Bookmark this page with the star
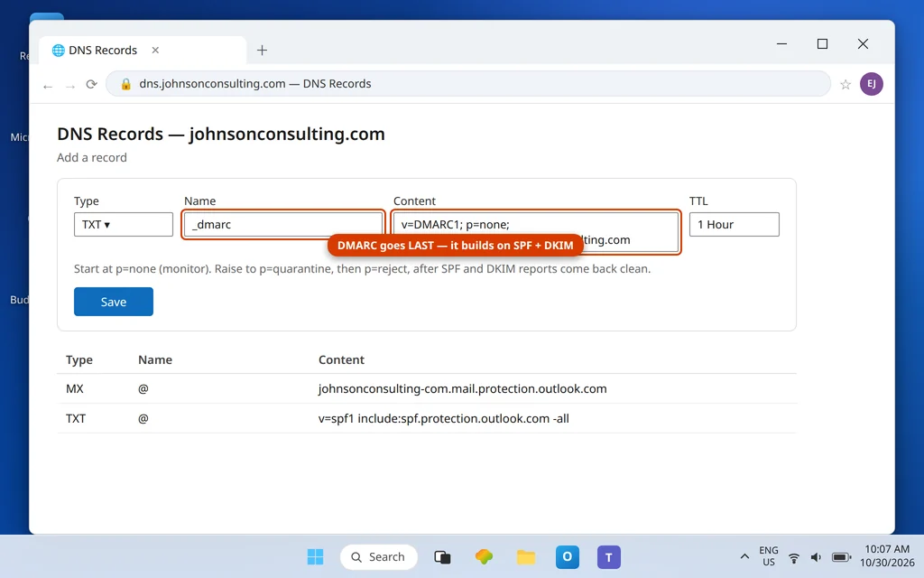 845,84
